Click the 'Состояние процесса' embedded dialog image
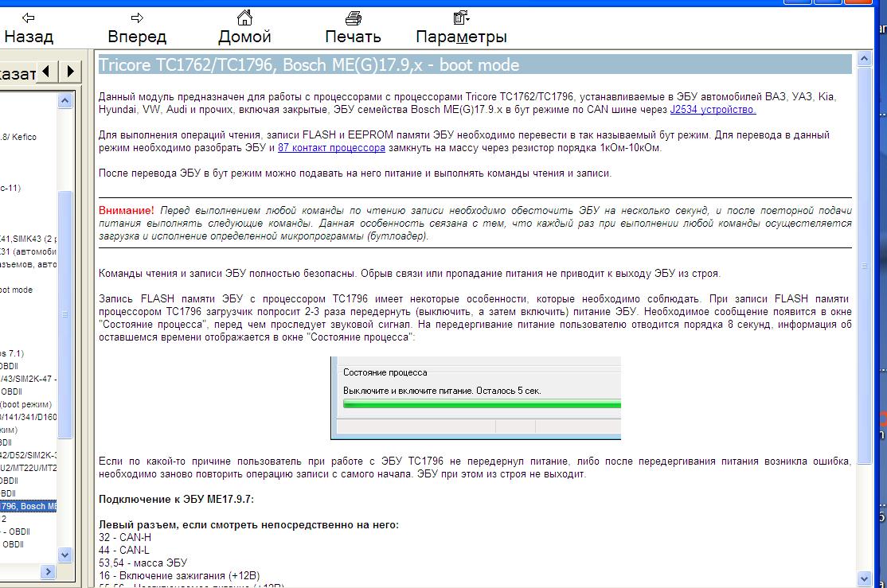 pyautogui.click(x=475, y=398)
